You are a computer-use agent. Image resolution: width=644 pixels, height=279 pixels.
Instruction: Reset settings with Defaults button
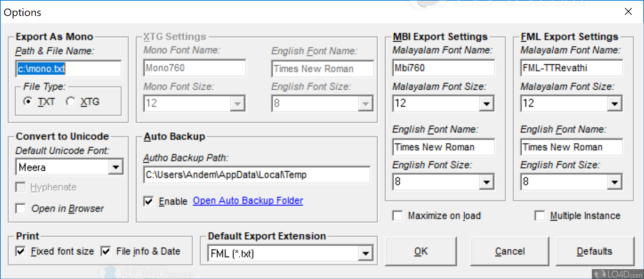(x=595, y=252)
